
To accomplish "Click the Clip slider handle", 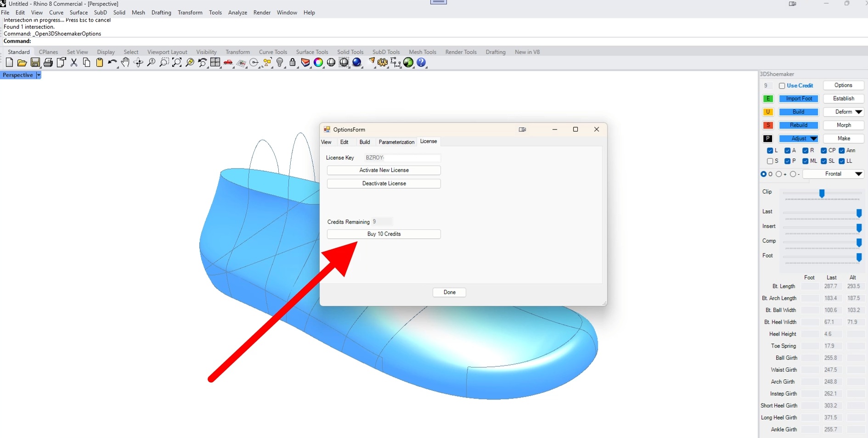I will [x=822, y=194].
